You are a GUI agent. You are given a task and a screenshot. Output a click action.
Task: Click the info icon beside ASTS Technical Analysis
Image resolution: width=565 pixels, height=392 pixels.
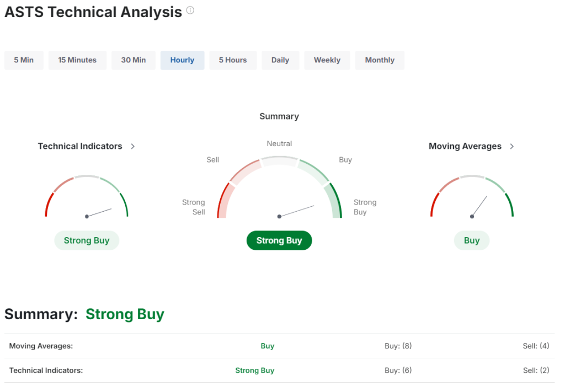click(x=190, y=10)
